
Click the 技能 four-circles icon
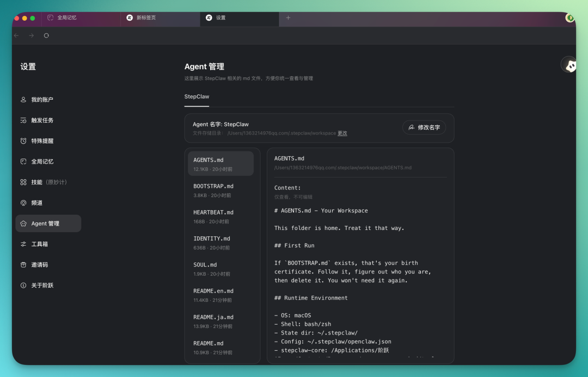click(x=23, y=183)
